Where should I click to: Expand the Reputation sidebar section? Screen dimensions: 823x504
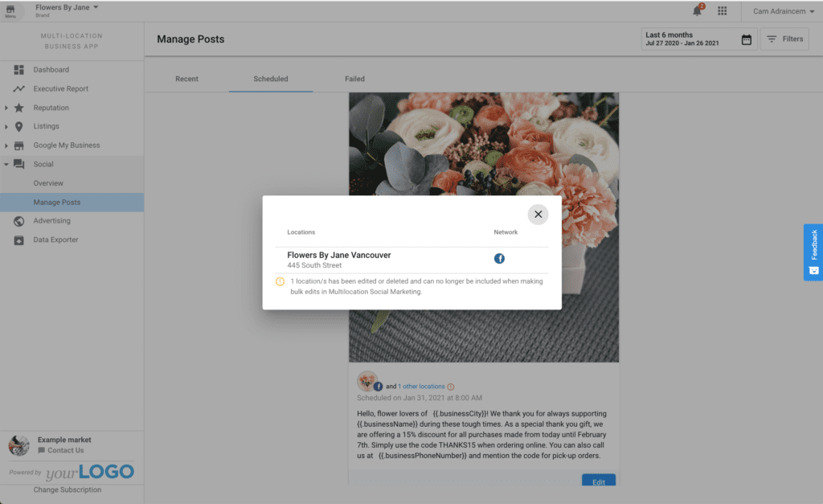pos(6,108)
